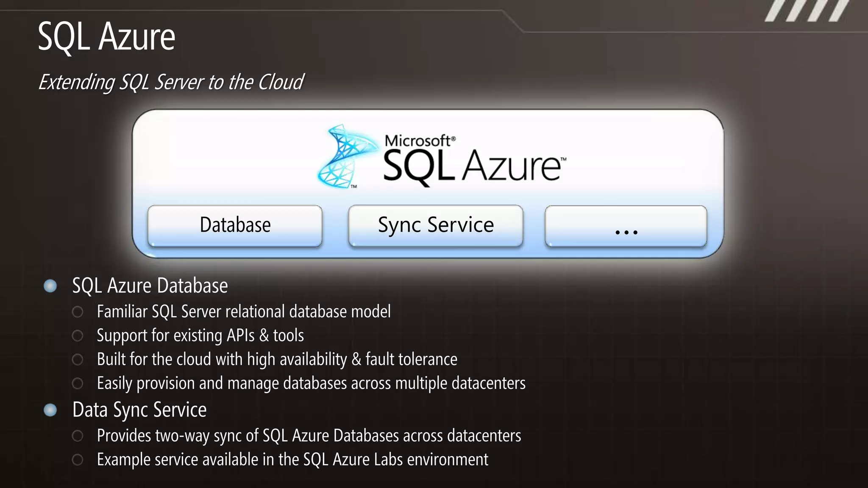Click bullet icon beside 'Data Sync Service'
This screenshot has height=488, width=868.
[x=50, y=410]
